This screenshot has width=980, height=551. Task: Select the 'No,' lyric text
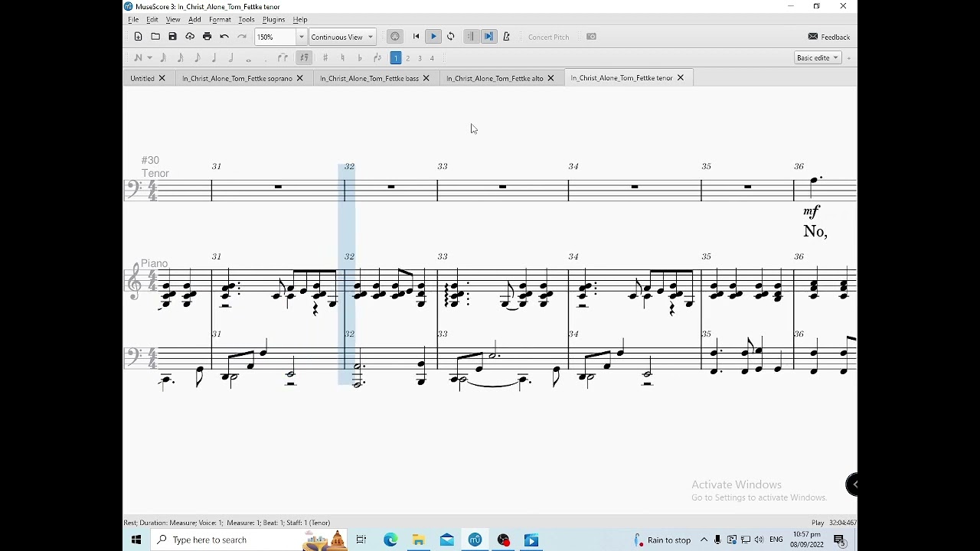click(815, 231)
